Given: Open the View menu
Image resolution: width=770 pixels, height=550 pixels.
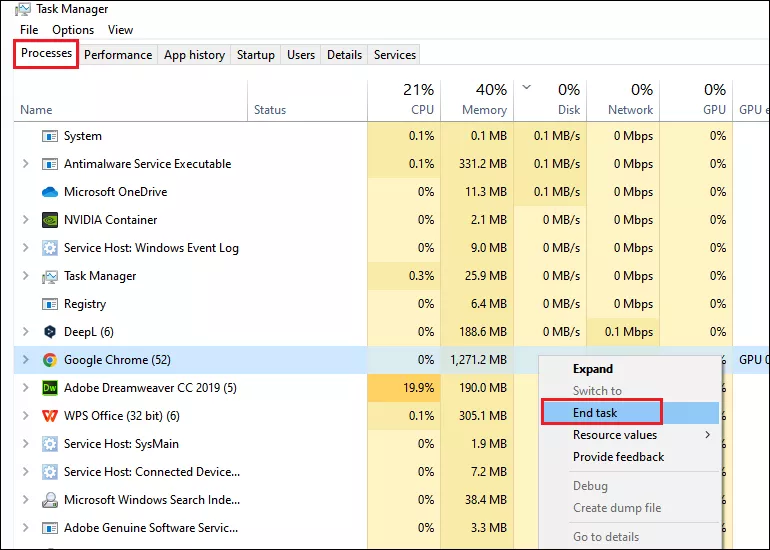Looking at the screenshot, I should [120, 30].
